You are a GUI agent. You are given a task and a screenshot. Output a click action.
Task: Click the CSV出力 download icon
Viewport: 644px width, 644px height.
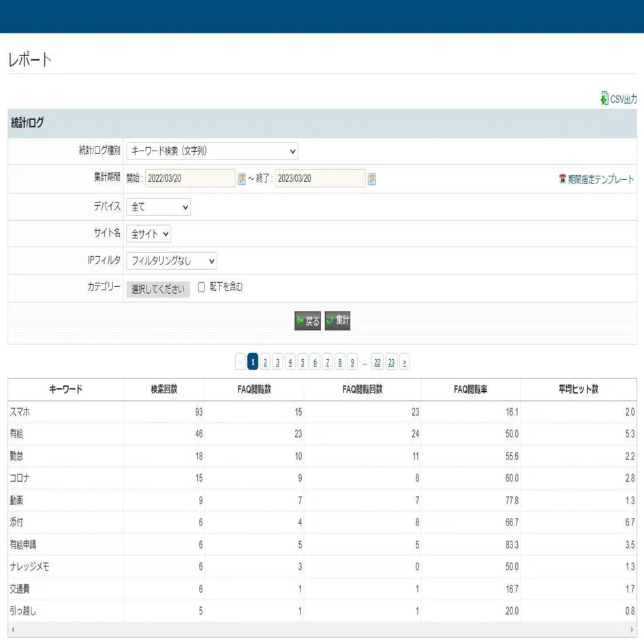click(604, 99)
